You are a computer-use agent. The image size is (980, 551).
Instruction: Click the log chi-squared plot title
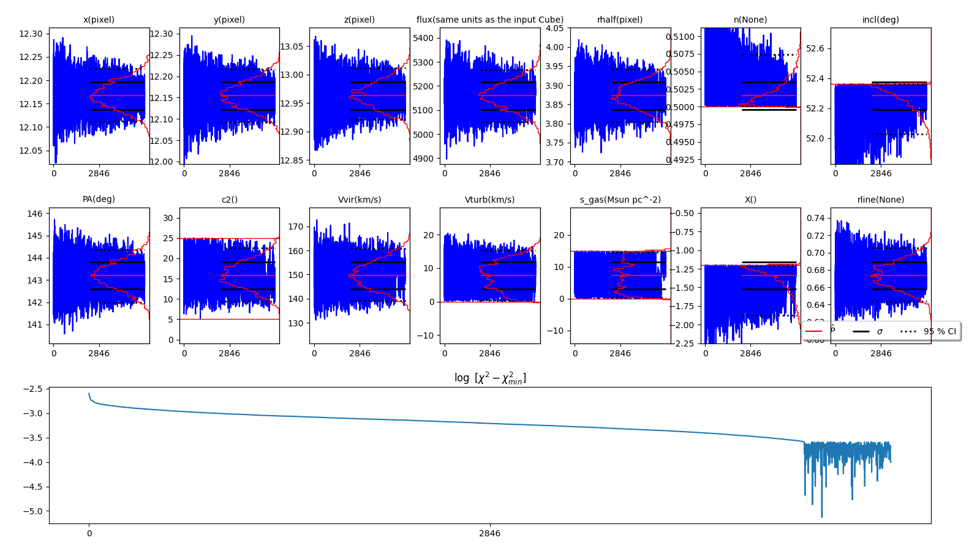(489, 378)
